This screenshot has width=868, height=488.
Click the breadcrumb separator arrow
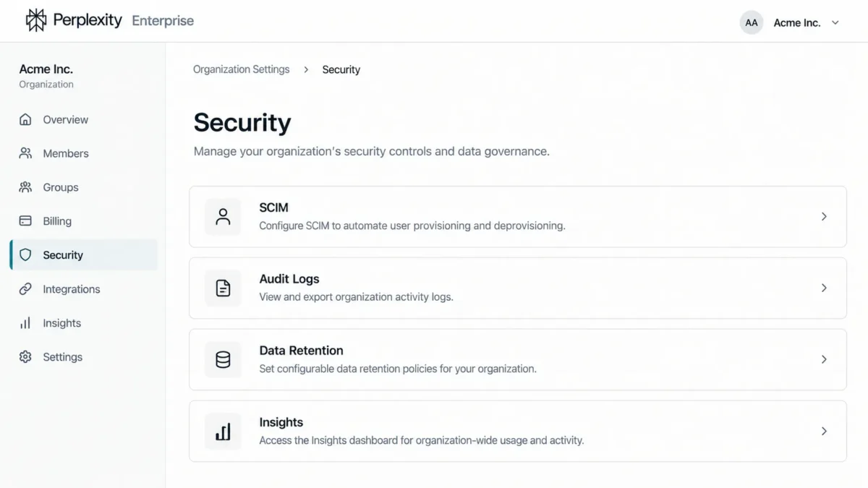coord(306,69)
